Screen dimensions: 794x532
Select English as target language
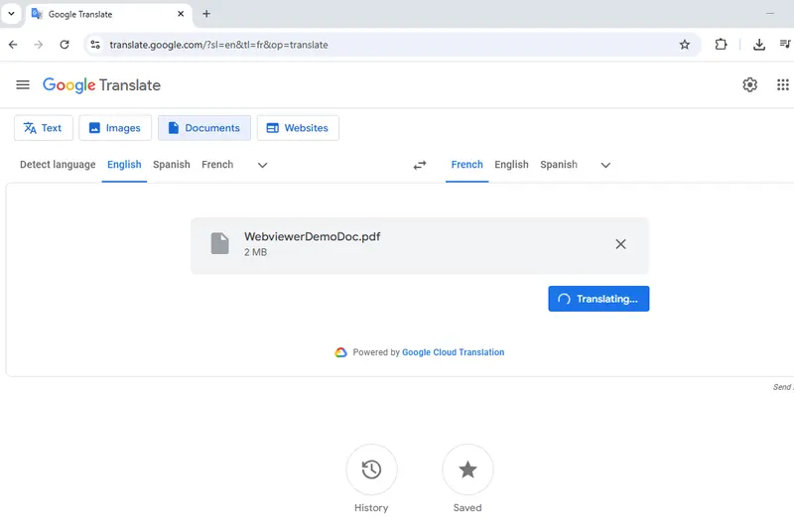tap(511, 165)
